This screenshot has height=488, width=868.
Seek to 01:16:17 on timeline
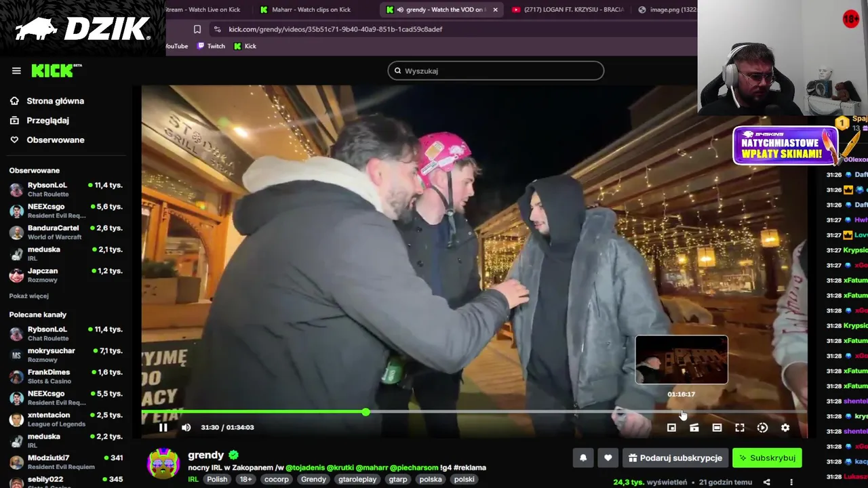682,412
